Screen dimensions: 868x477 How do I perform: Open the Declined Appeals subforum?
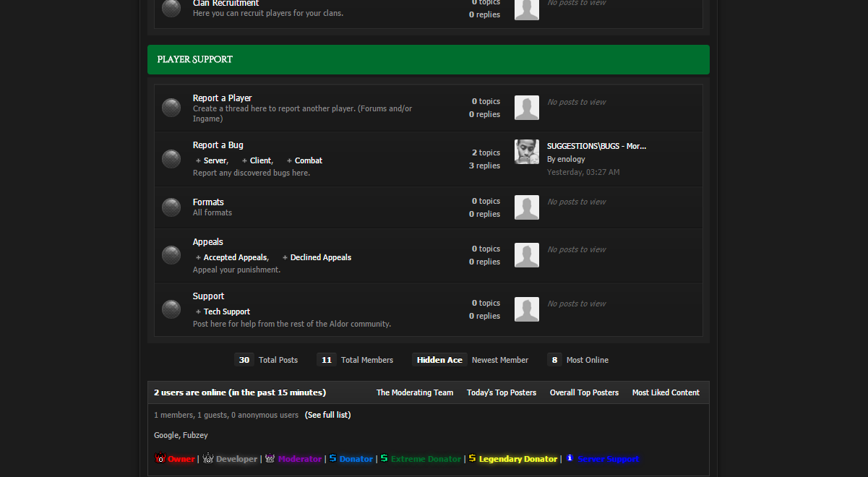321,257
